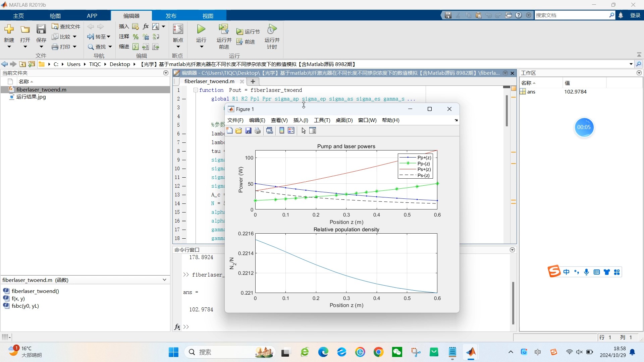Click the Save (保存) icon in ribbon
The height and width of the screenshot is (362, 644).
(41, 29)
